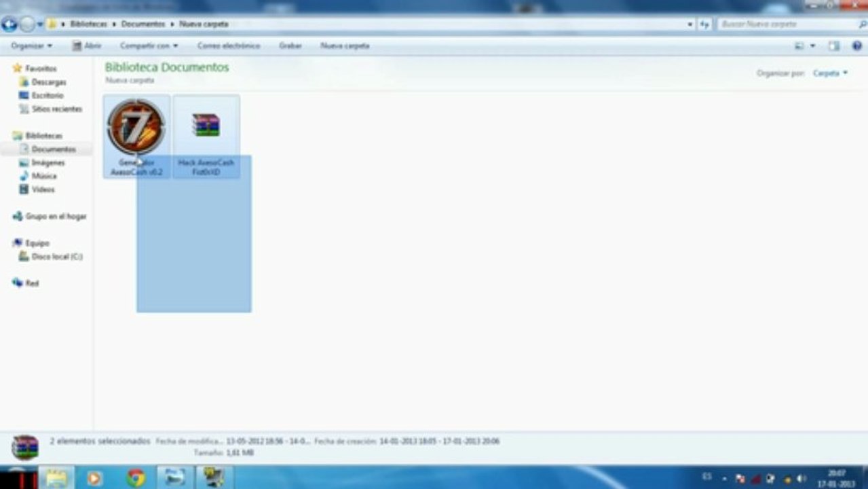Click the forward navigation arrow
Screen dimensions: 868x489
coord(27,24)
